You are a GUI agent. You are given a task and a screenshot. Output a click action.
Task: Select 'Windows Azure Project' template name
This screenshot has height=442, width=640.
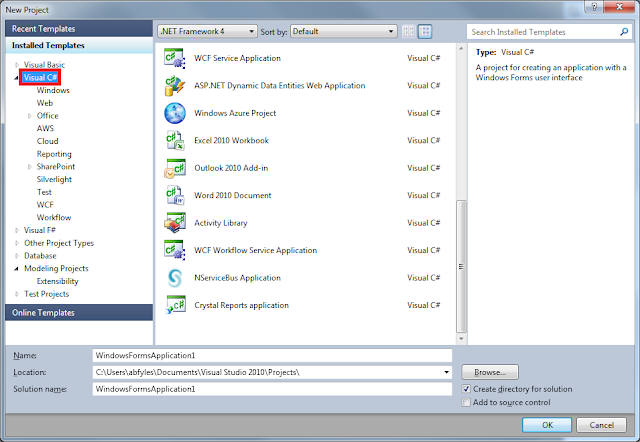[x=235, y=113]
